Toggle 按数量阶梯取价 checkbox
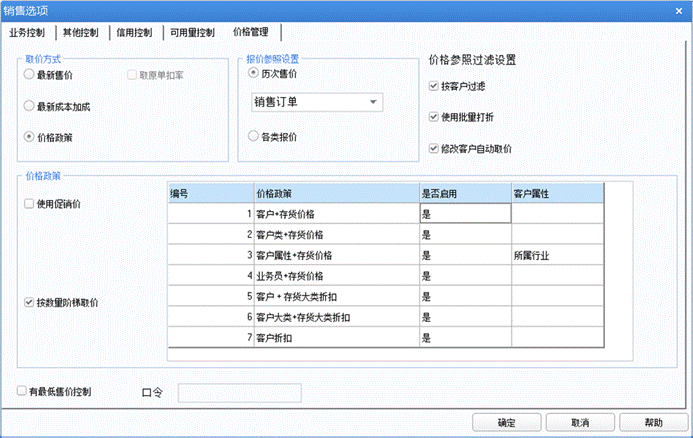 tap(28, 301)
